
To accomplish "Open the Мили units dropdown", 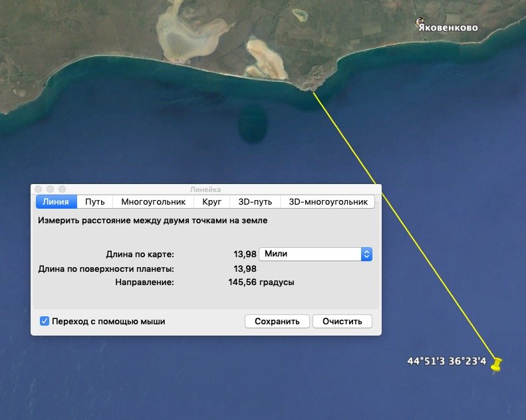I will click(x=315, y=254).
